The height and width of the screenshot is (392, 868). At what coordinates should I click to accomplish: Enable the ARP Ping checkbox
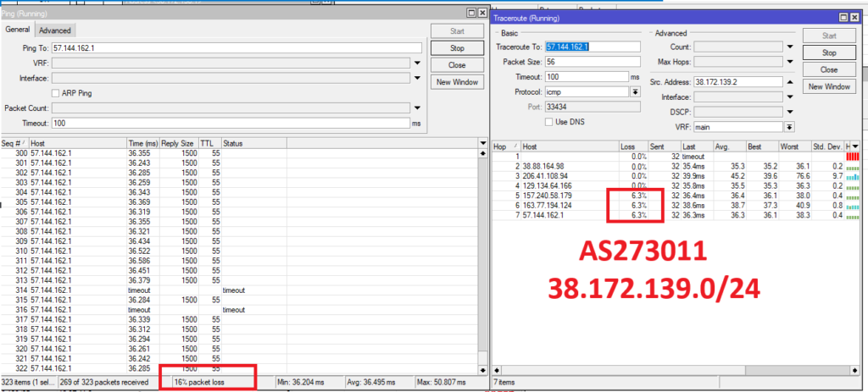point(56,93)
